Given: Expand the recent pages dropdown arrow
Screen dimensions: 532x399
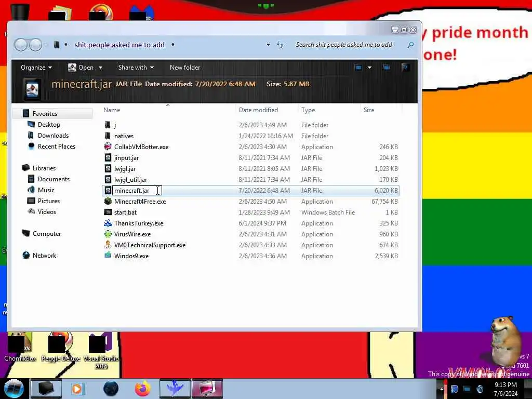Looking at the screenshot, I should pyautogui.click(x=46, y=45).
